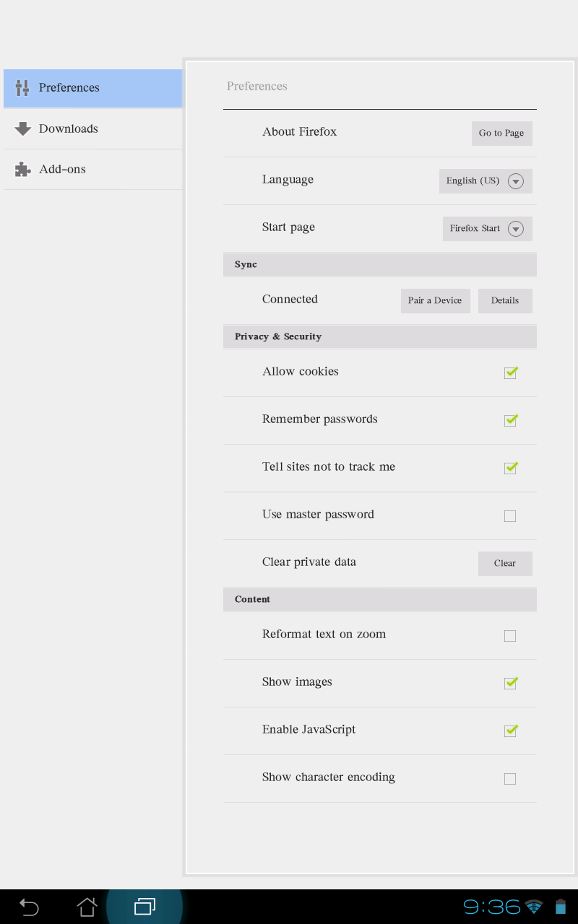Enable the Use master password checkbox
The height and width of the screenshot is (924, 578).
[510, 515]
